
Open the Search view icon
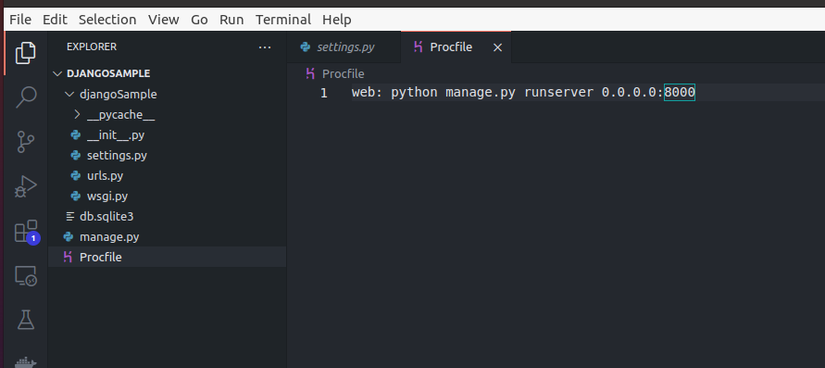pyautogui.click(x=25, y=97)
